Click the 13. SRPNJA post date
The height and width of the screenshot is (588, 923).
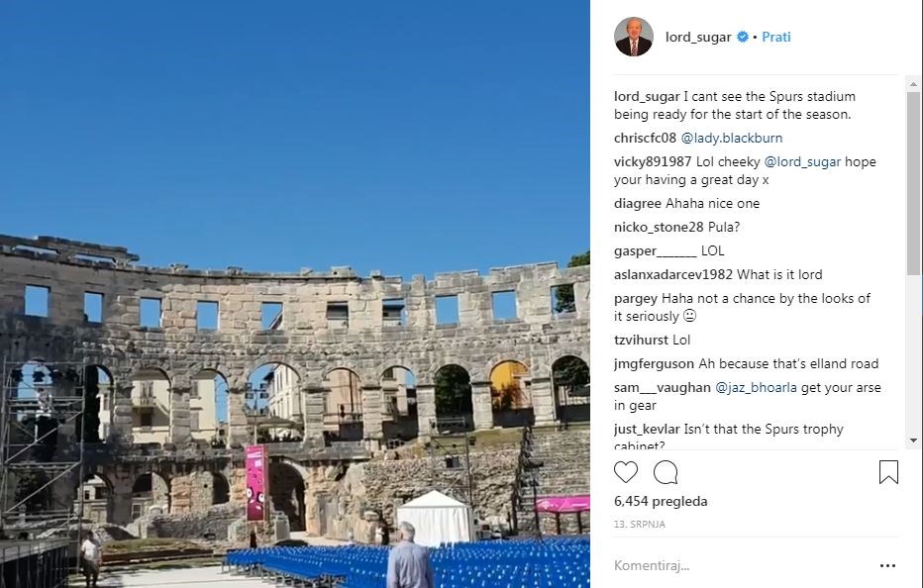pyautogui.click(x=640, y=524)
